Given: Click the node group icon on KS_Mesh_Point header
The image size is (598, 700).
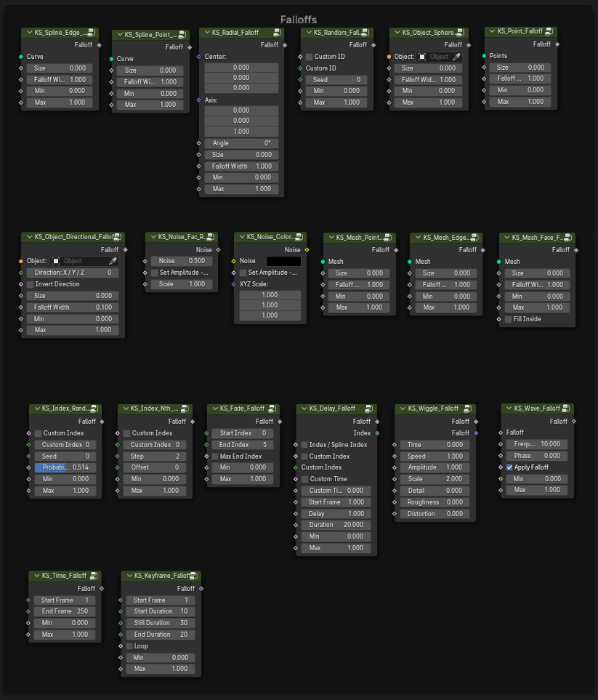Looking at the screenshot, I should 388,237.
